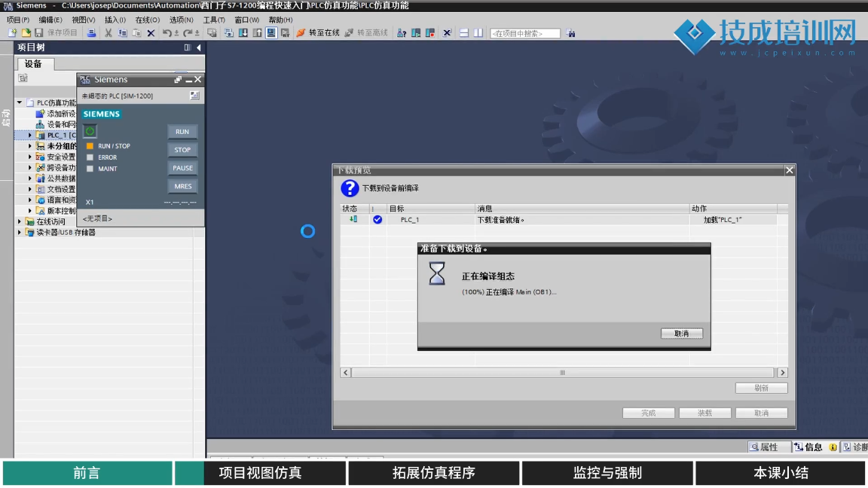This screenshot has height=488, width=868.
Task: Open the 视图(V) menu
Action: point(83,20)
